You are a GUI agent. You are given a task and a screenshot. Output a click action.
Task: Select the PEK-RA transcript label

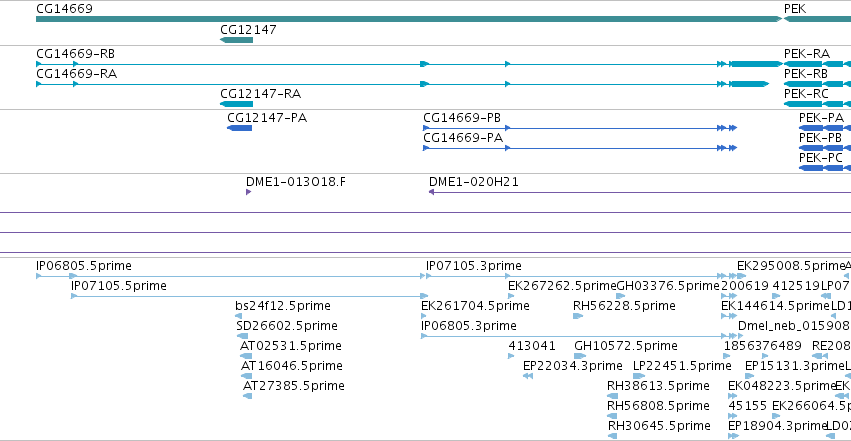[x=806, y=54]
